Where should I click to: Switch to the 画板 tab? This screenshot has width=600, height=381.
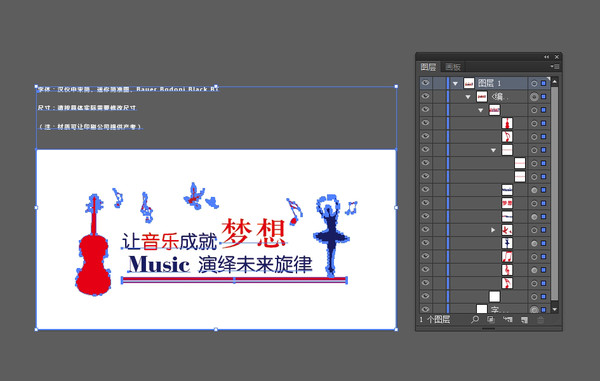(453, 67)
